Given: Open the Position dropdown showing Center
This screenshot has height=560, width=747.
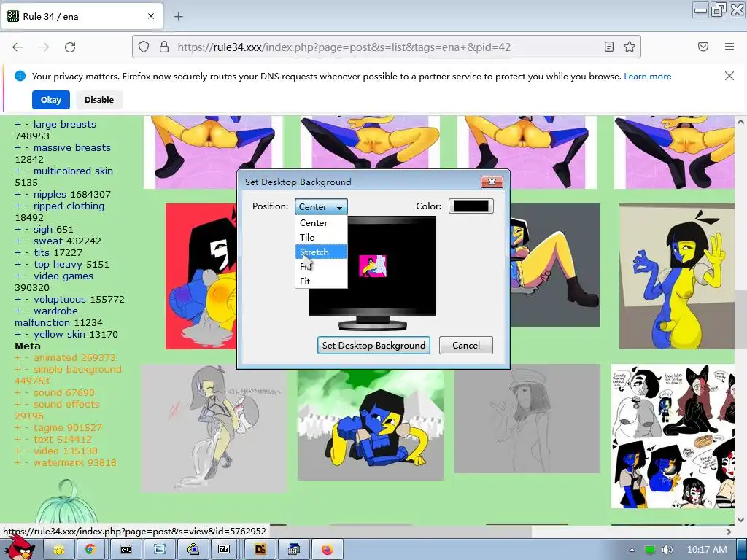Looking at the screenshot, I should 321,206.
